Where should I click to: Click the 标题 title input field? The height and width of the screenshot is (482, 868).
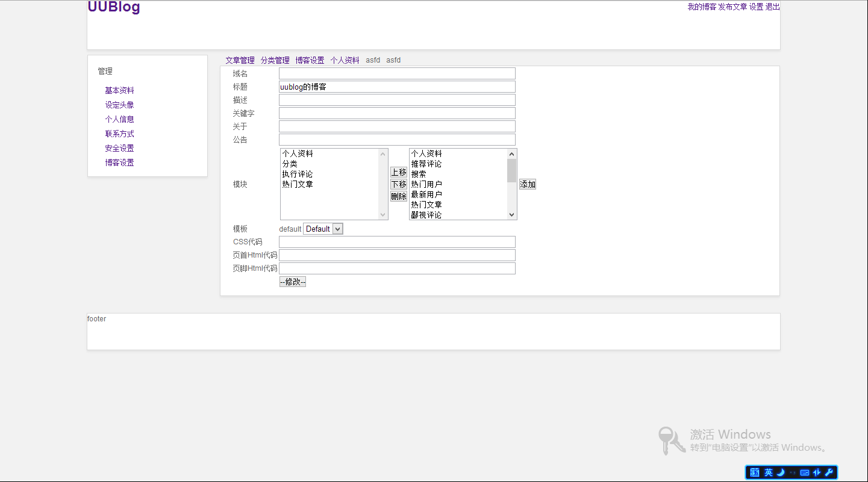pos(397,86)
